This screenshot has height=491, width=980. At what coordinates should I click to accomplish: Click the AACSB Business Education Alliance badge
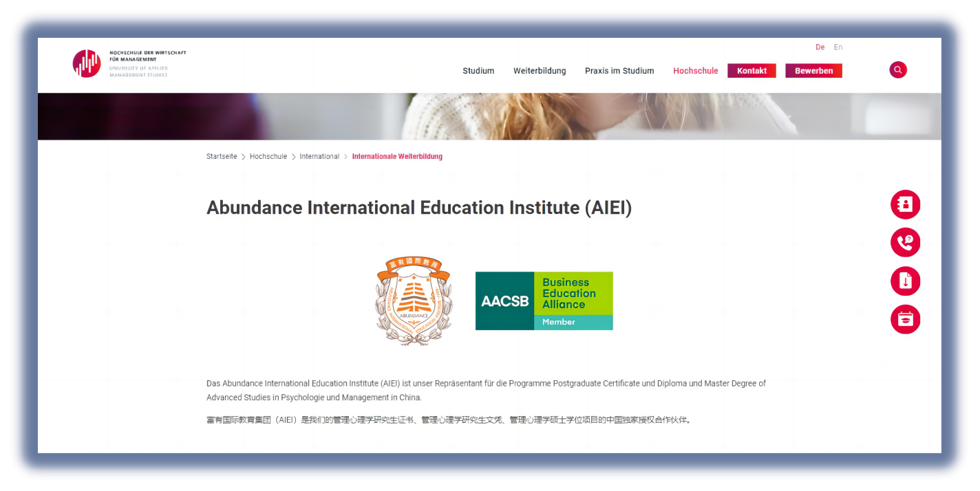coord(544,301)
